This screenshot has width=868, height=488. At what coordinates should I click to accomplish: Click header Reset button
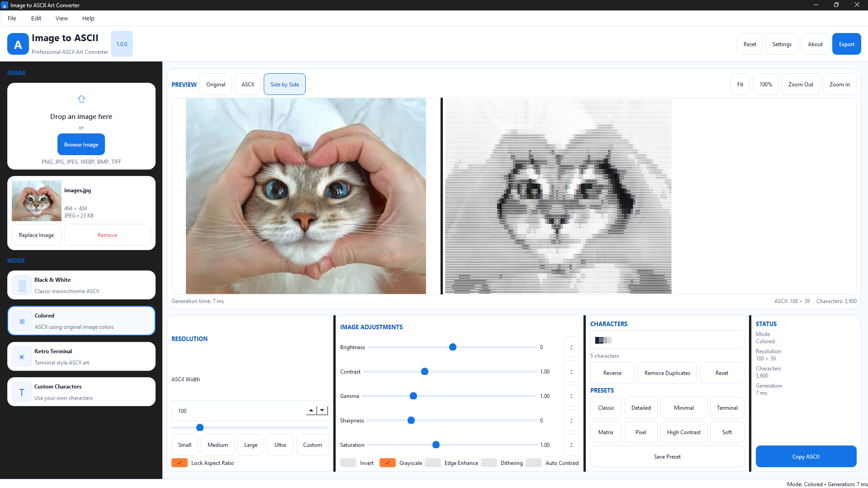pyautogui.click(x=750, y=44)
